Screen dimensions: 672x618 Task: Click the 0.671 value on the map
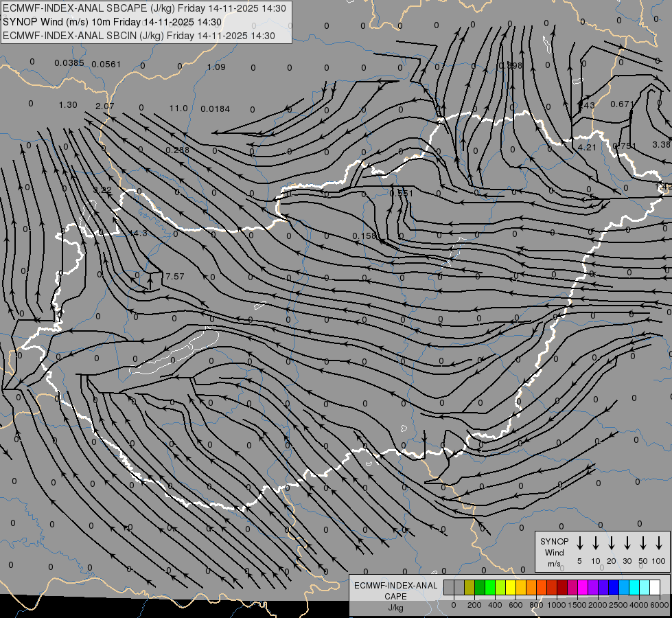pyautogui.click(x=622, y=104)
